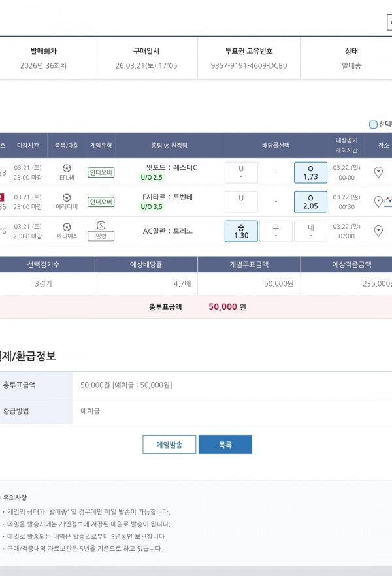Viewport: 392px width, 576px height.
Task: Tick the 선택 checkbox above the table
Action: (373, 124)
